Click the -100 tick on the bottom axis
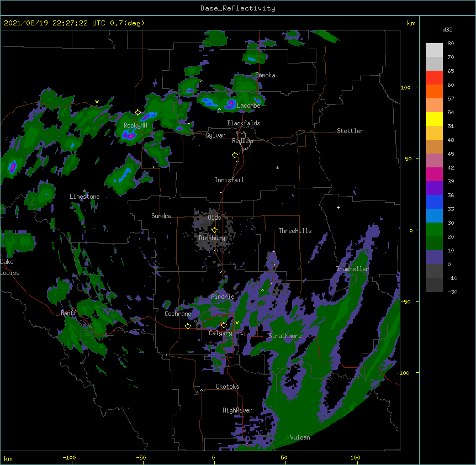Viewport: 476px width, 465px height. pyautogui.click(x=69, y=457)
